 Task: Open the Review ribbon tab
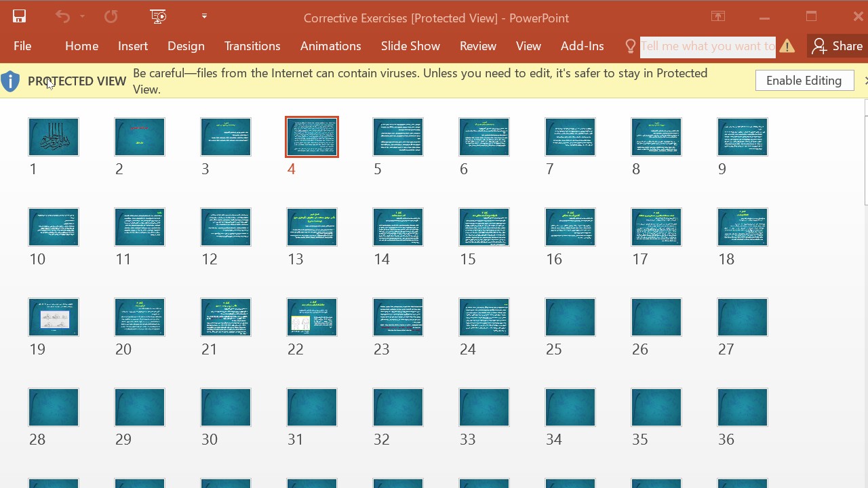(x=478, y=46)
